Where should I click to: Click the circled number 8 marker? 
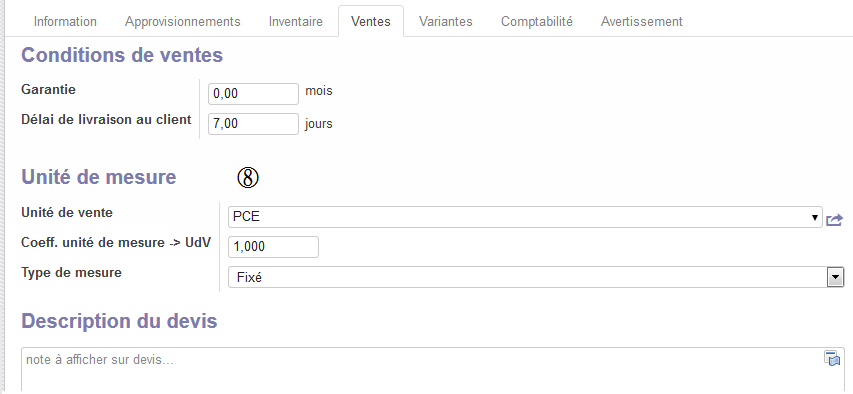click(248, 178)
